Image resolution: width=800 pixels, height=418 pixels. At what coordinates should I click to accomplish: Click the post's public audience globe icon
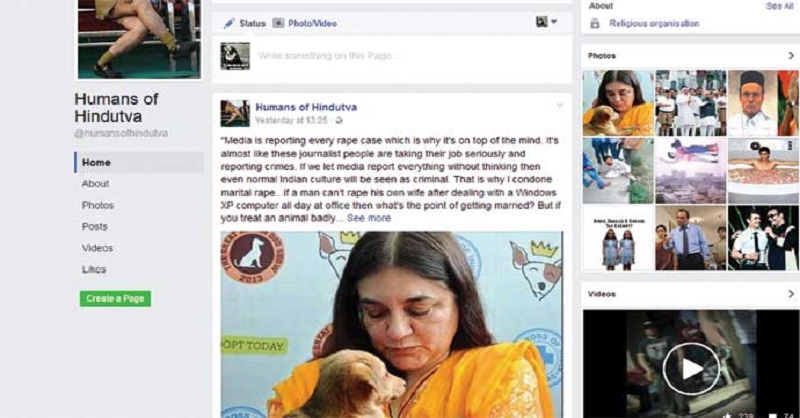[x=339, y=120]
